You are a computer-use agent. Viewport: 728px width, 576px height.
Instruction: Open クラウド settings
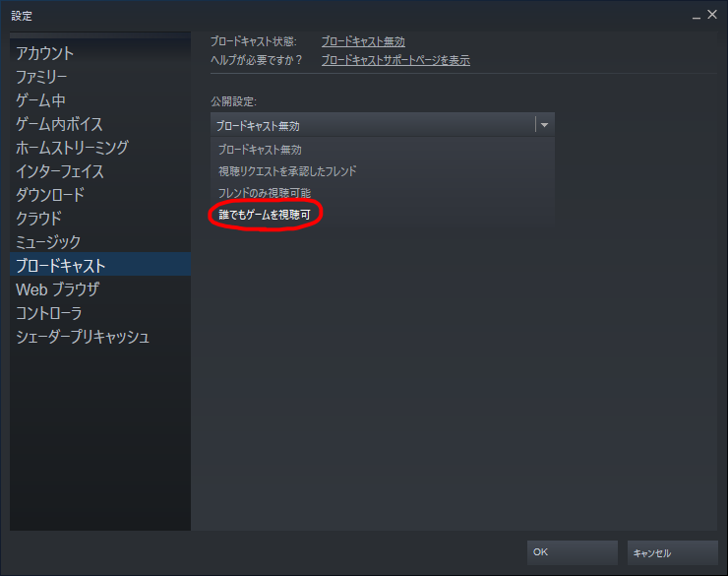pyautogui.click(x=99, y=219)
